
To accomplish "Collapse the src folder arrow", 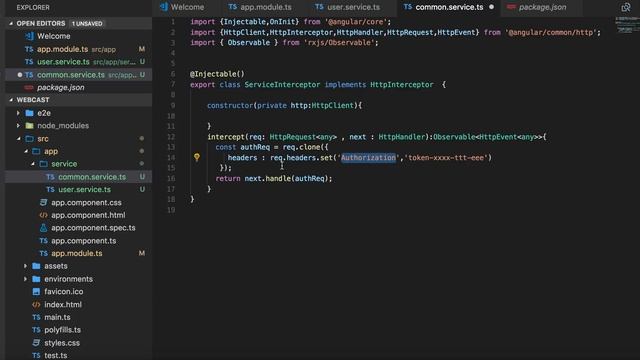I will [x=19, y=139].
